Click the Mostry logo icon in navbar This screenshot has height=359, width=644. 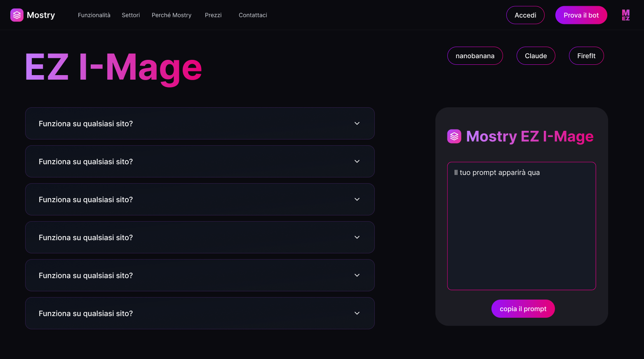point(17,15)
